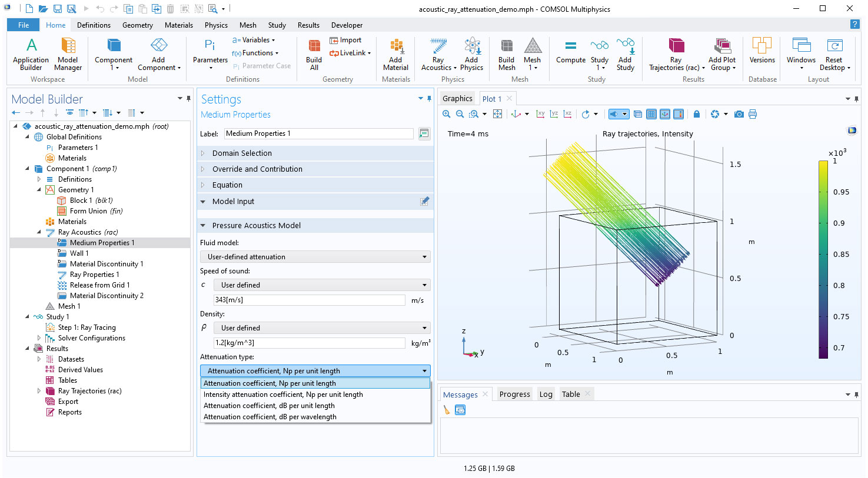Expand the Domain Selection section
Image resolution: width=868 pixels, height=478 pixels.
click(242, 153)
